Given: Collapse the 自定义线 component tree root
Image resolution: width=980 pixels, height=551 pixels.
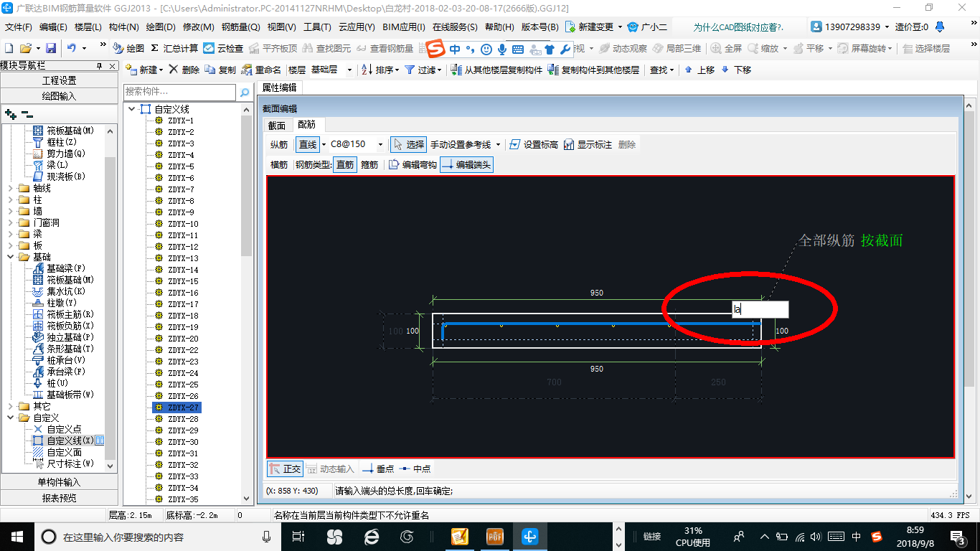Looking at the screenshot, I should coord(132,109).
